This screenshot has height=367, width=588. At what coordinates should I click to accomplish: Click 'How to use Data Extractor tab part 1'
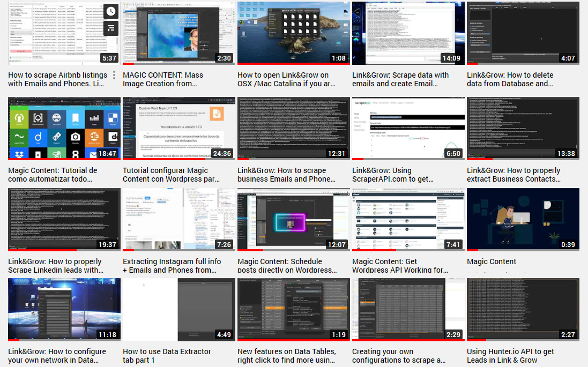pos(167,356)
